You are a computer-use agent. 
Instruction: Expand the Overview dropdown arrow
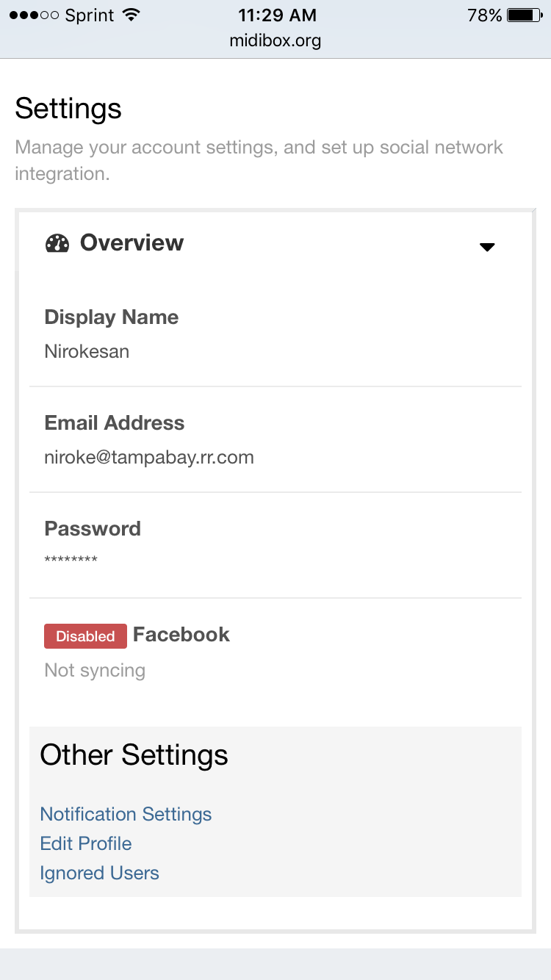pos(487,247)
